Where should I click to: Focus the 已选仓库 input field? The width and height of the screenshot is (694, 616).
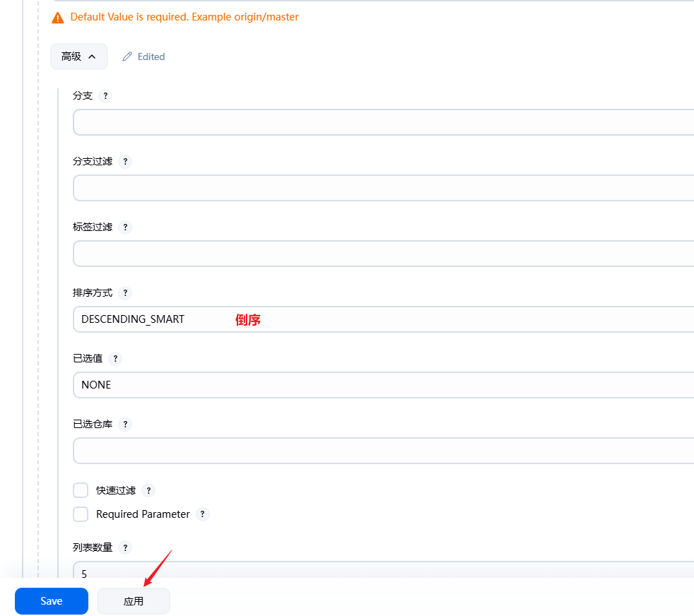[x=383, y=451]
